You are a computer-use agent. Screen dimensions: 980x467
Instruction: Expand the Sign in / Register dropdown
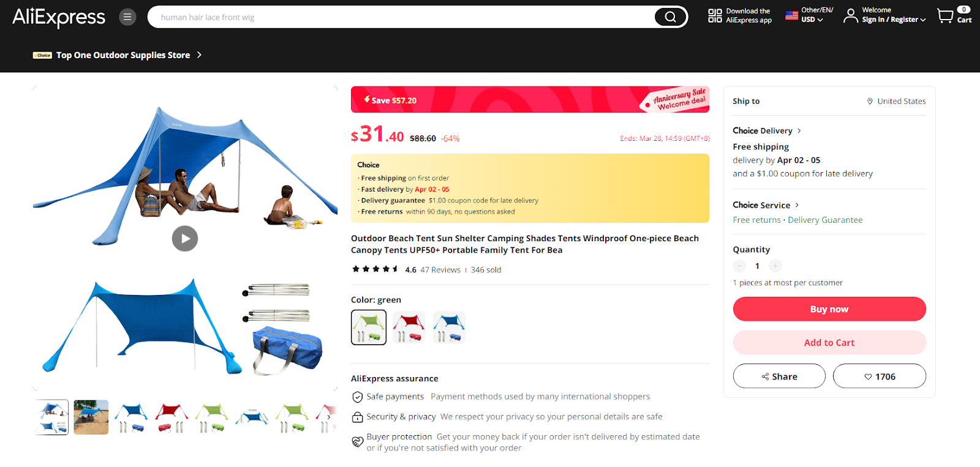pos(894,20)
